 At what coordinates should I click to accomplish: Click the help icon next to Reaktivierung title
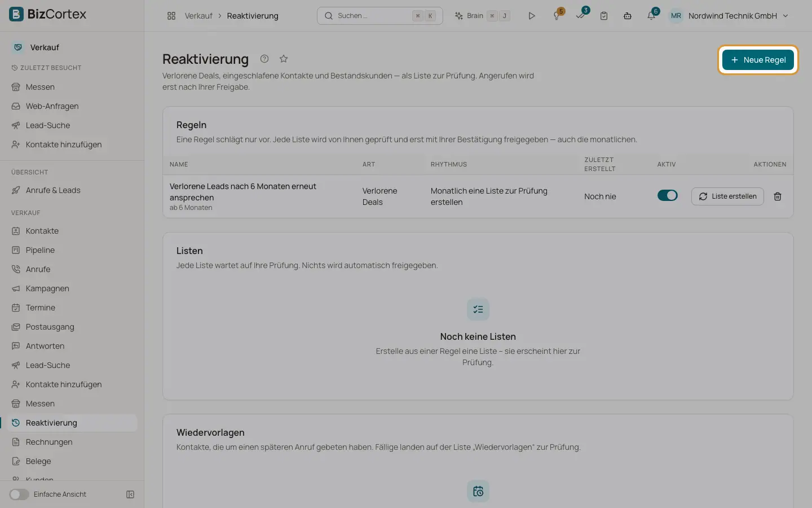pos(264,59)
